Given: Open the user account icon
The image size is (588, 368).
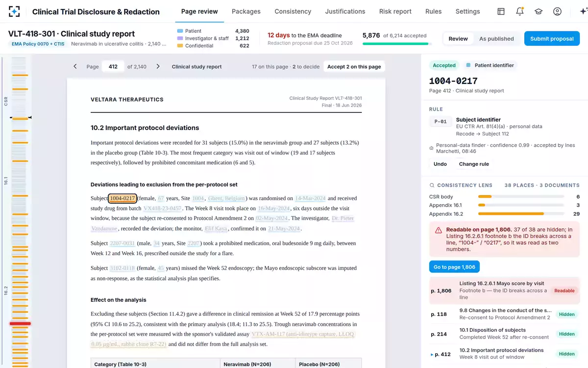Looking at the screenshot, I should (x=557, y=11).
